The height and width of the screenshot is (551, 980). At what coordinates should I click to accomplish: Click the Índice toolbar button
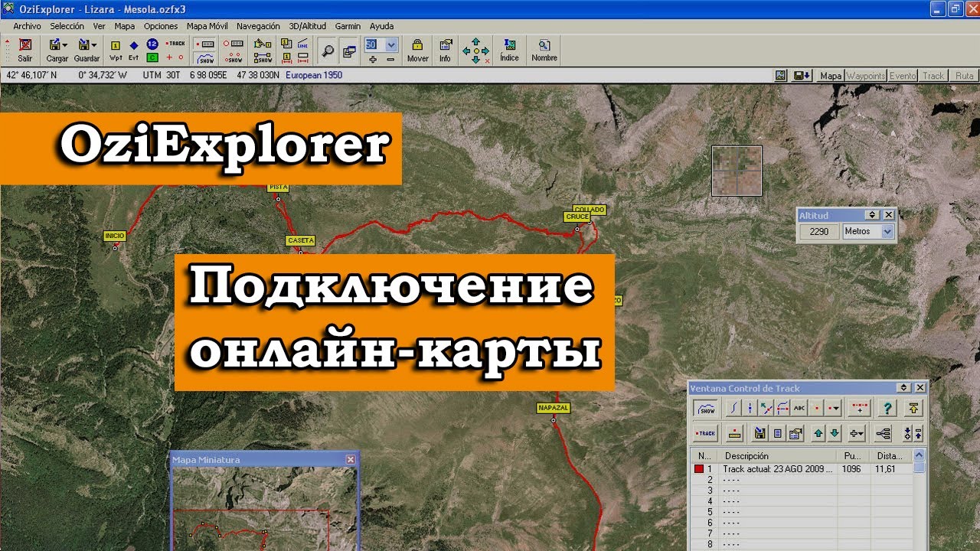tap(509, 50)
